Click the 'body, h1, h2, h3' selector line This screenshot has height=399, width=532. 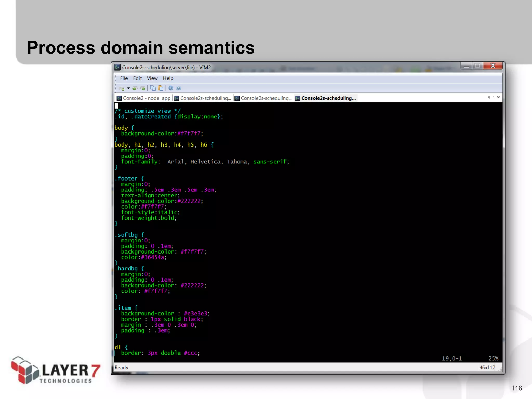[x=164, y=145]
